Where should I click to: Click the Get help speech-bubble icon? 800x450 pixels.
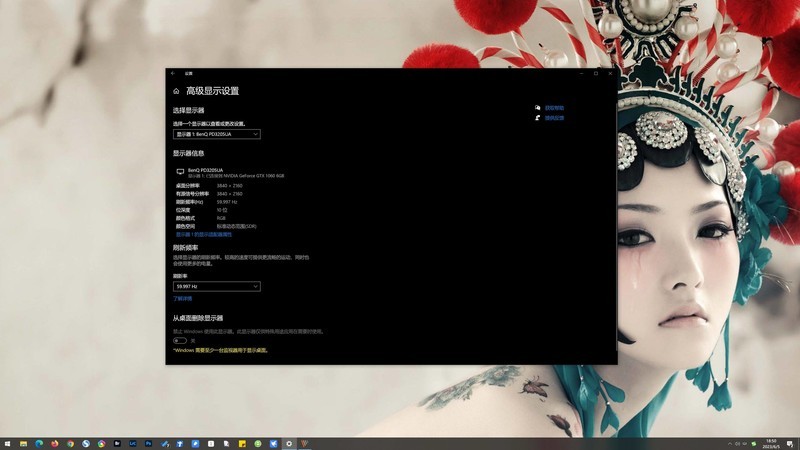click(537, 108)
